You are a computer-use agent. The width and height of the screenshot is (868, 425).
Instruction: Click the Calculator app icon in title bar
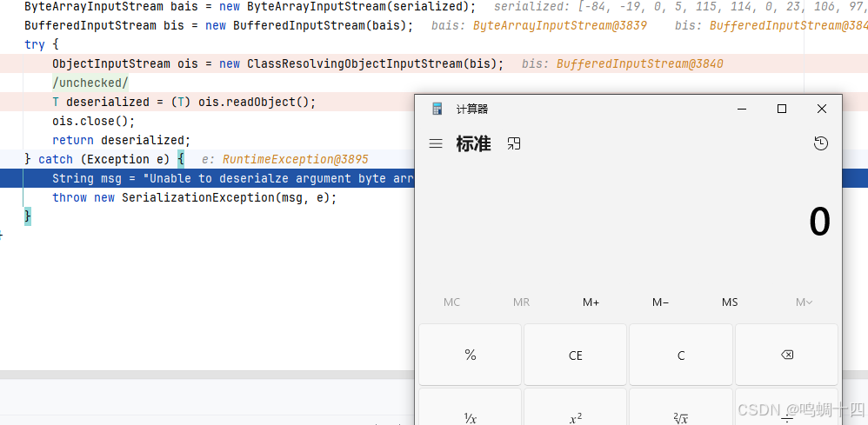[437, 109]
